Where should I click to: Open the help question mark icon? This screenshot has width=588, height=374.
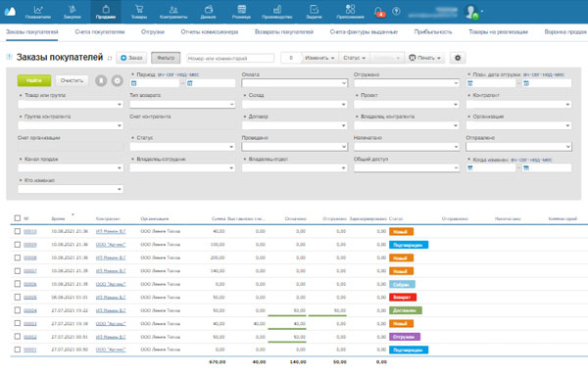pos(396,11)
